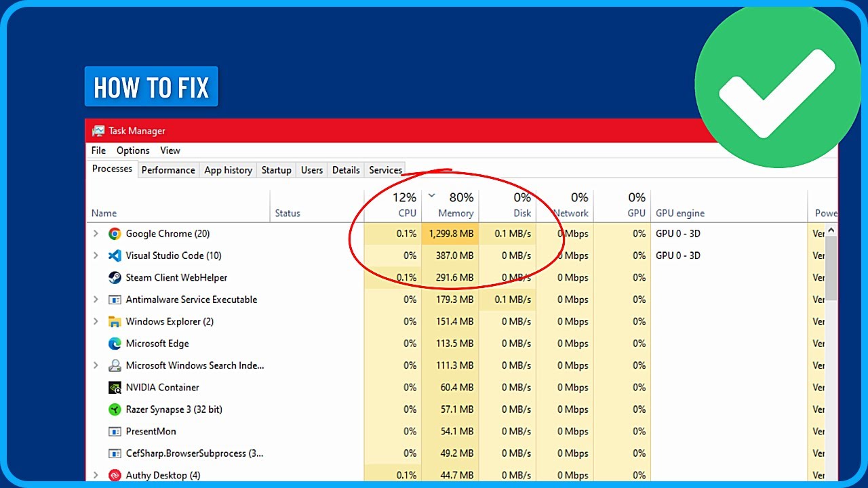Viewport: 868px width, 488px height.
Task: Click the Microsoft Edge icon
Action: pos(115,344)
